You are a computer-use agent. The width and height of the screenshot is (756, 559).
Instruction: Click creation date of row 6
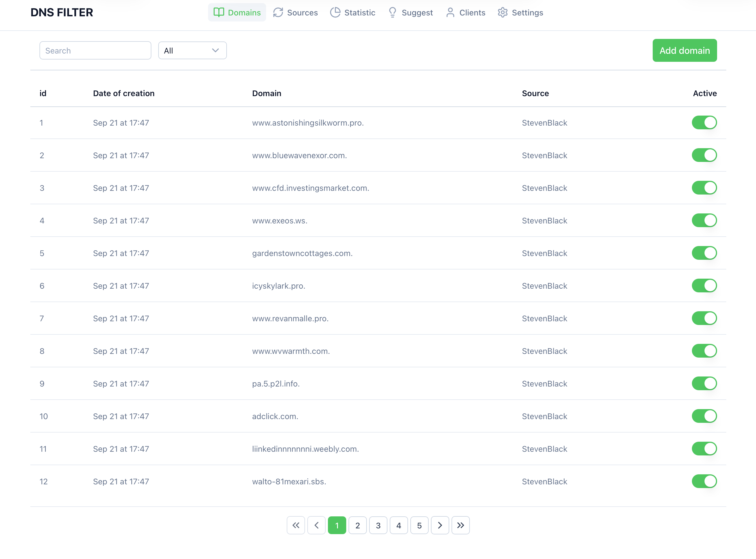121,286
